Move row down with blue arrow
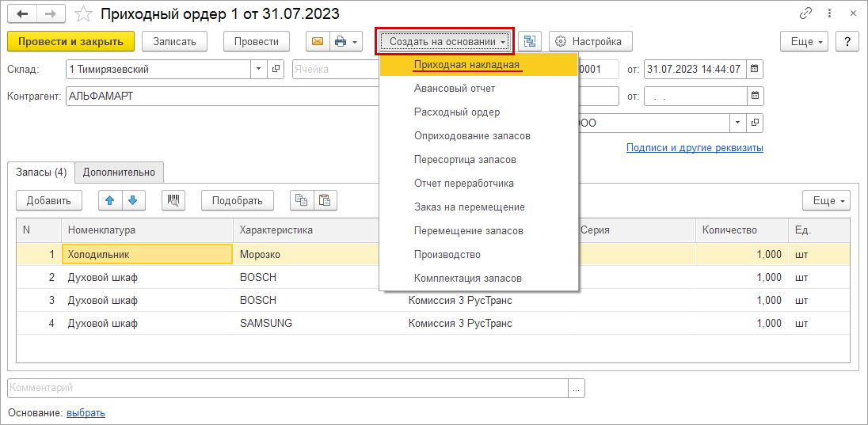The width and height of the screenshot is (868, 425). pos(132,200)
